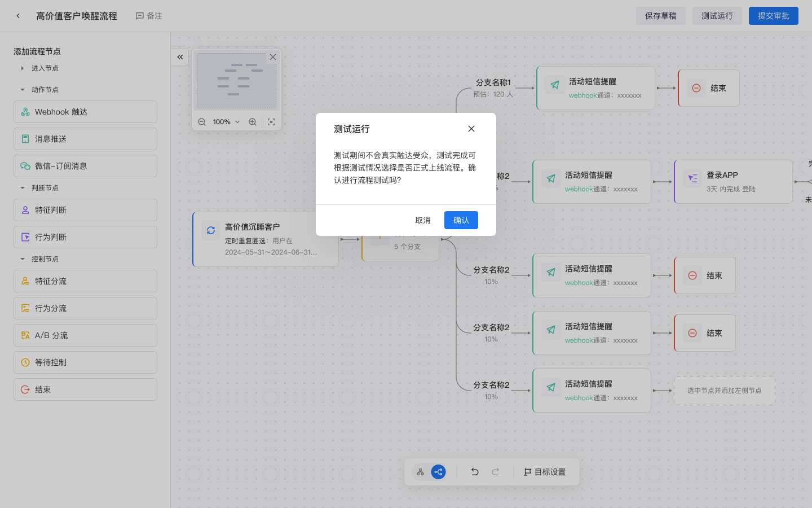Close the 测试运行 dialog with X
The height and width of the screenshot is (508, 812).
471,129
